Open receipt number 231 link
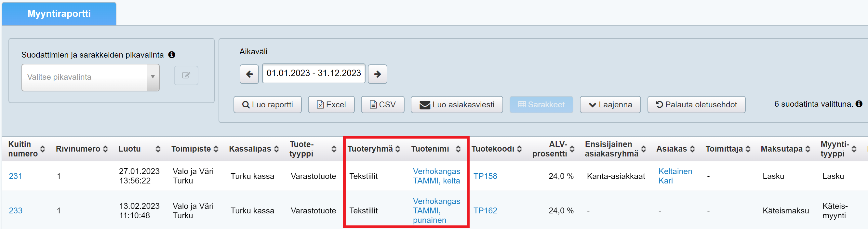Screen dimensions: 868x229 click(16, 176)
